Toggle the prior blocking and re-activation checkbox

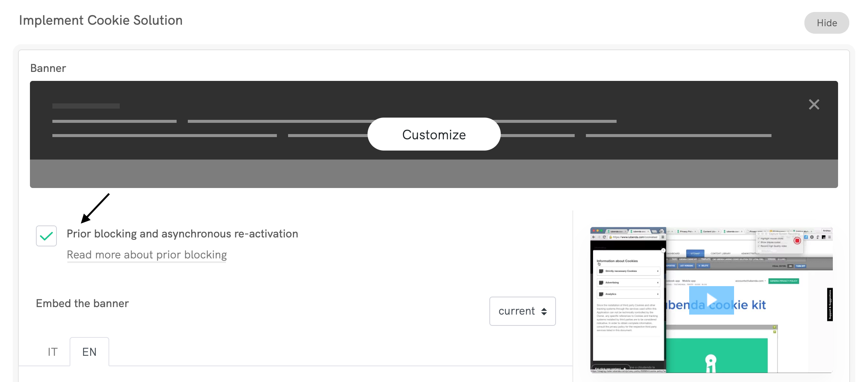[46, 236]
